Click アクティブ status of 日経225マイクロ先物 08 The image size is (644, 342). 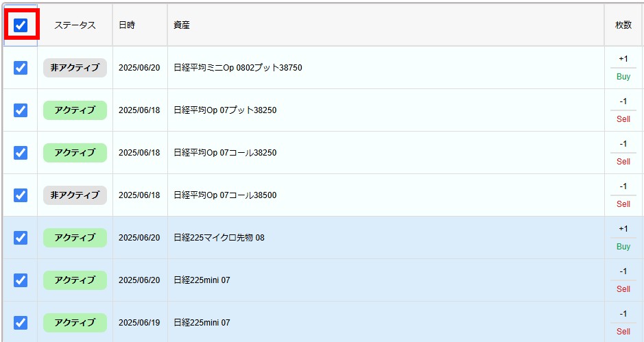(x=75, y=238)
